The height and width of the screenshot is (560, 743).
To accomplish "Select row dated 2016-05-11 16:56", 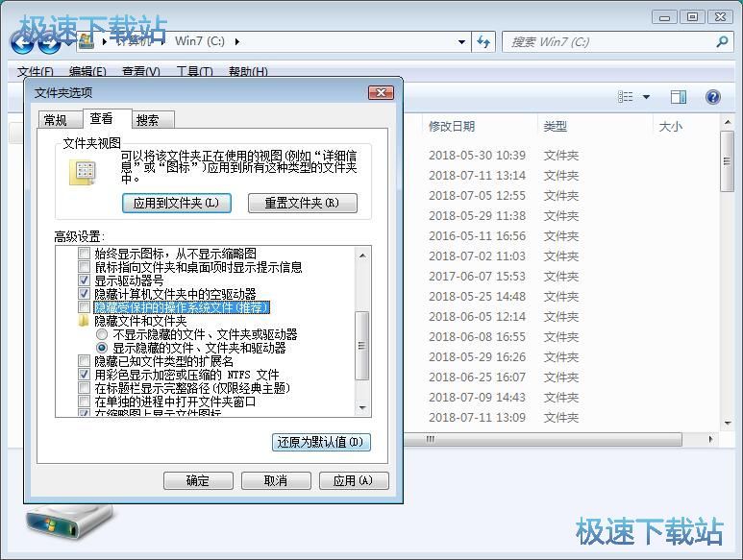I will coord(561,235).
